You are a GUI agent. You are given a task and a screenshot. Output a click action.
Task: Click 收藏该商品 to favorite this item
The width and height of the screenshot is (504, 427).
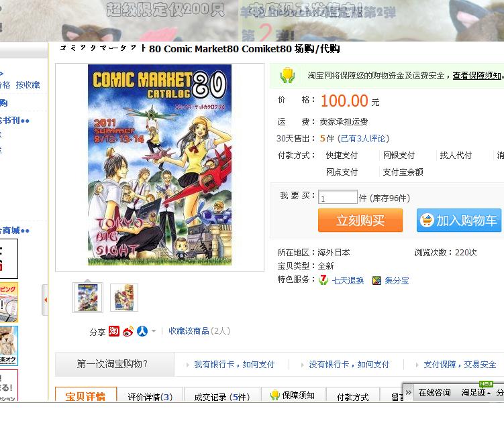(189, 331)
